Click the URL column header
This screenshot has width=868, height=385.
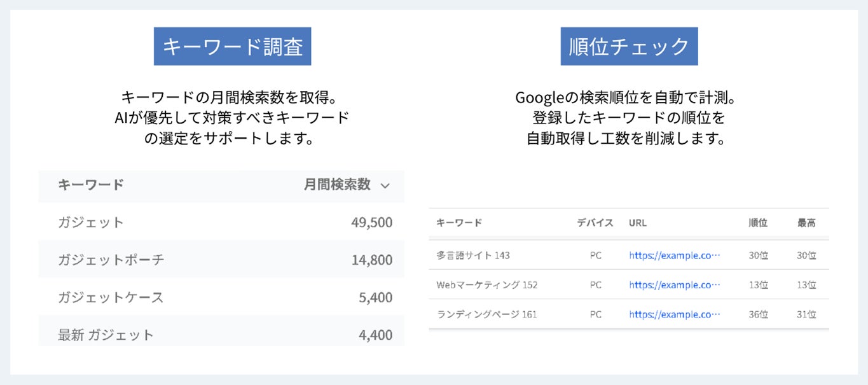point(638,223)
